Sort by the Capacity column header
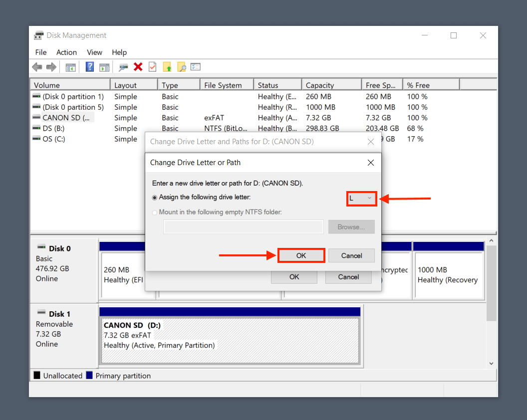 click(332, 85)
